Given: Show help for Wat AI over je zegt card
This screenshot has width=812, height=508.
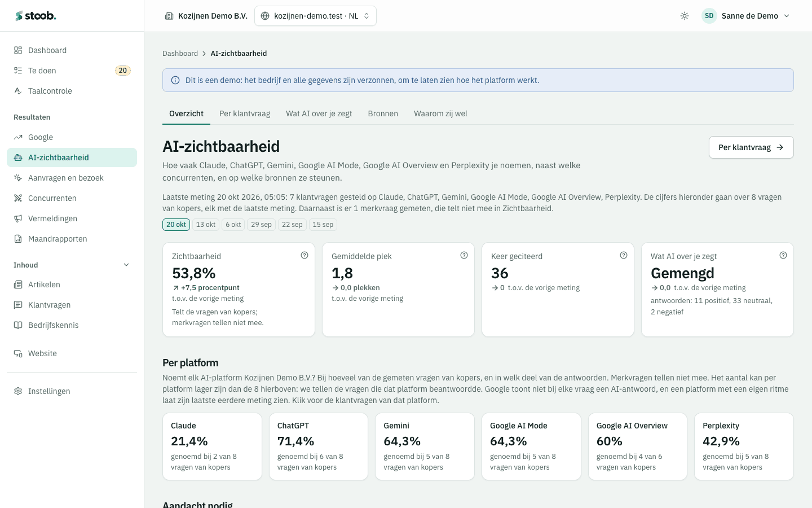Looking at the screenshot, I should click(783, 255).
